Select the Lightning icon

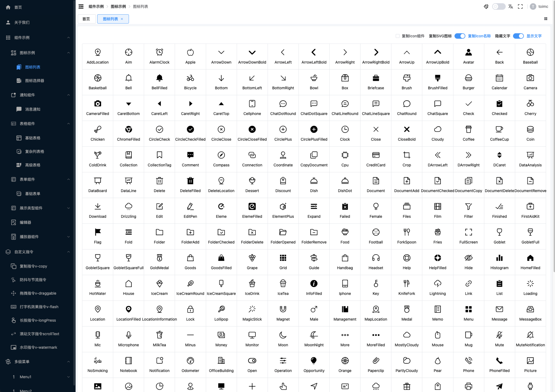point(437,284)
